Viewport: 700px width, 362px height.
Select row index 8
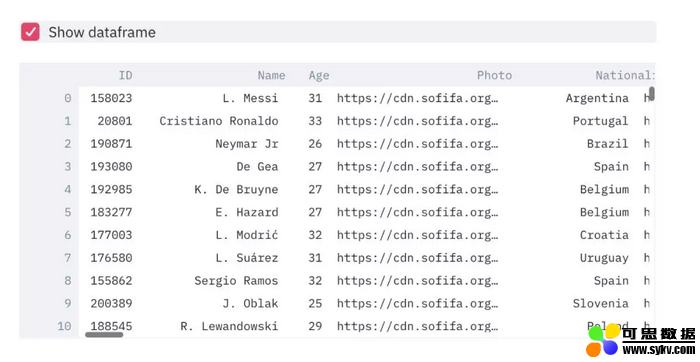(67, 280)
